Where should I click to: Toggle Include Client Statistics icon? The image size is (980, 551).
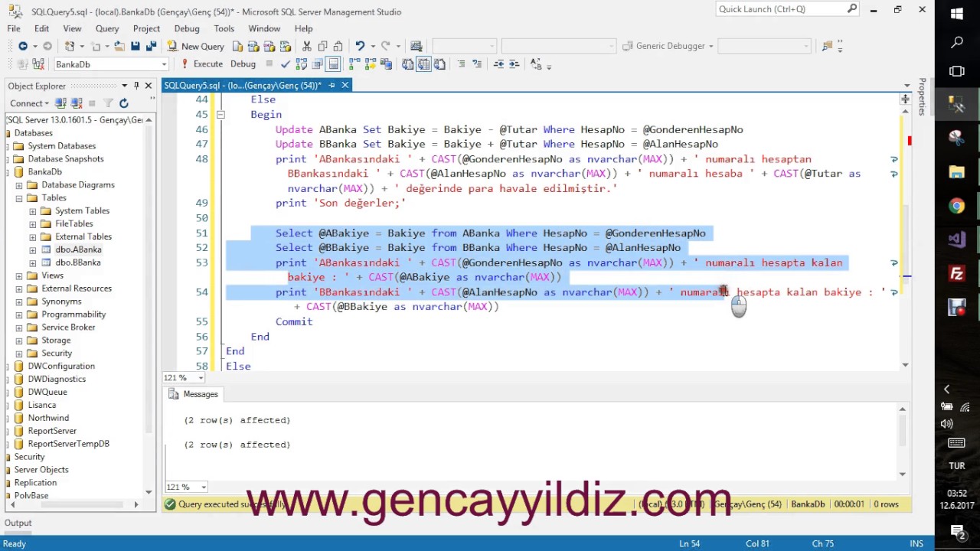pos(387,64)
